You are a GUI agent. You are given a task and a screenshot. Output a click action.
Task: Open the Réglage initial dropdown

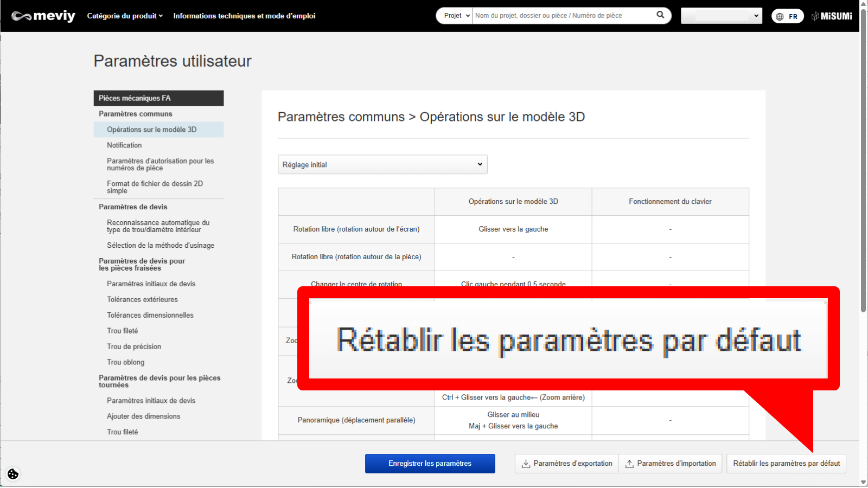click(x=382, y=164)
